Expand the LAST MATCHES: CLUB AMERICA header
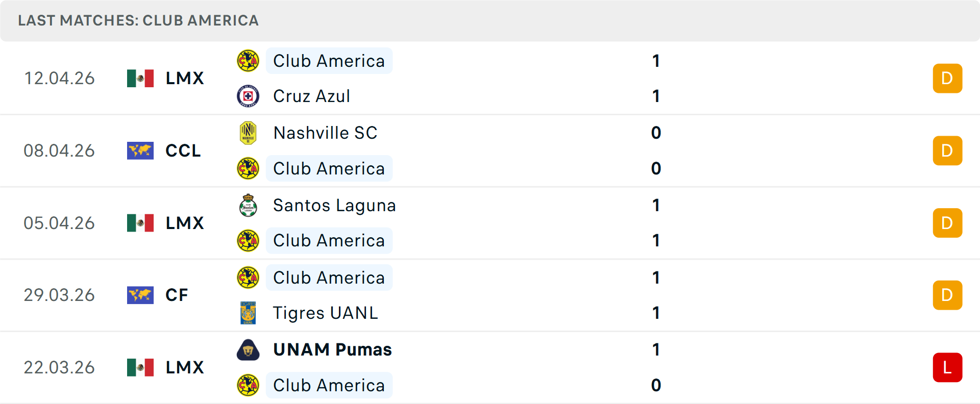980x404 pixels. click(138, 20)
